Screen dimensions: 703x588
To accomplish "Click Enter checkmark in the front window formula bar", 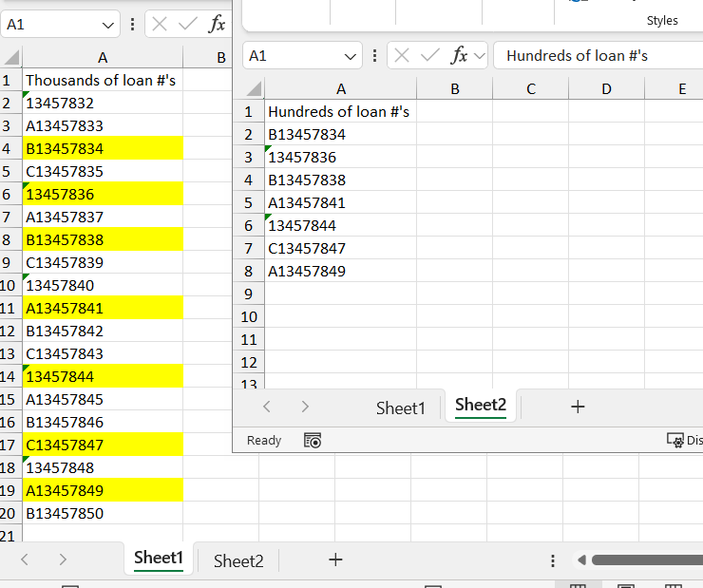I will coord(430,56).
